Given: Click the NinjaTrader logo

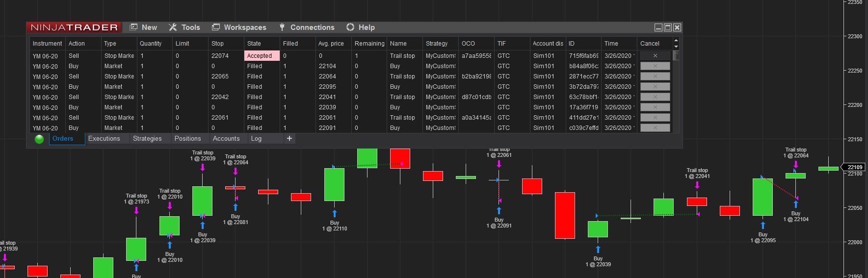Looking at the screenshot, I should coord(74,27).
